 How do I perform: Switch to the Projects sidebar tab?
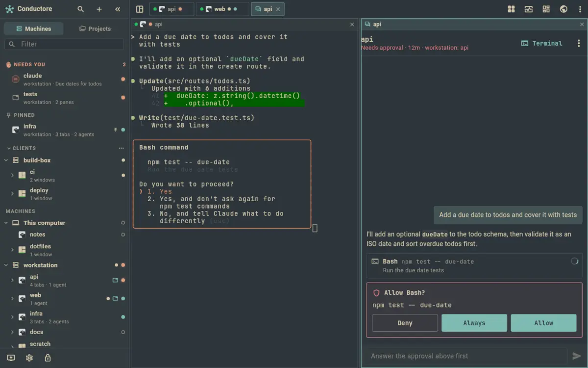click(x=95, y=28)
